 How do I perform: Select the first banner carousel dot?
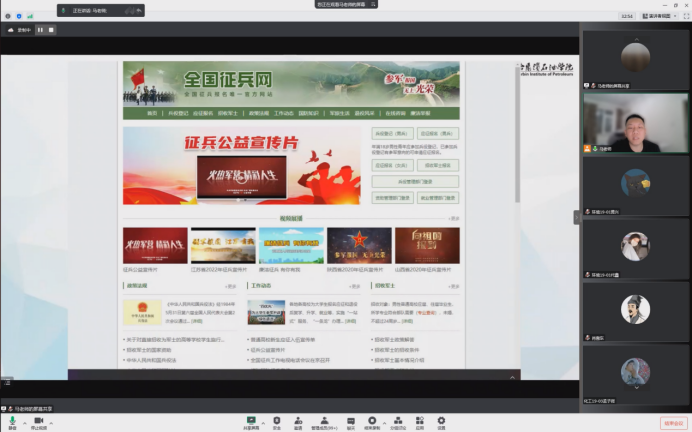[238, 200]
